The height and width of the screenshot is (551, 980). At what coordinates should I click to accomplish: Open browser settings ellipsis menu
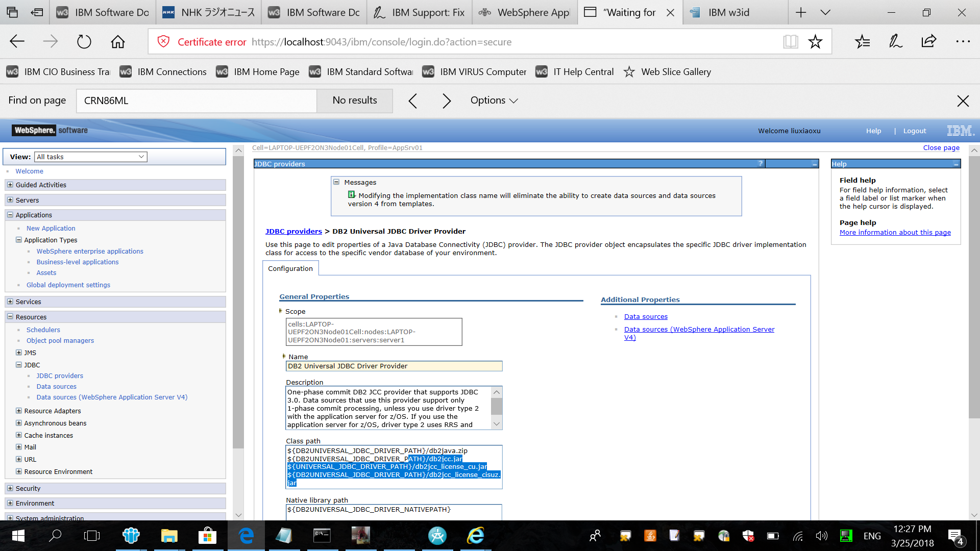tap(963, 42)
